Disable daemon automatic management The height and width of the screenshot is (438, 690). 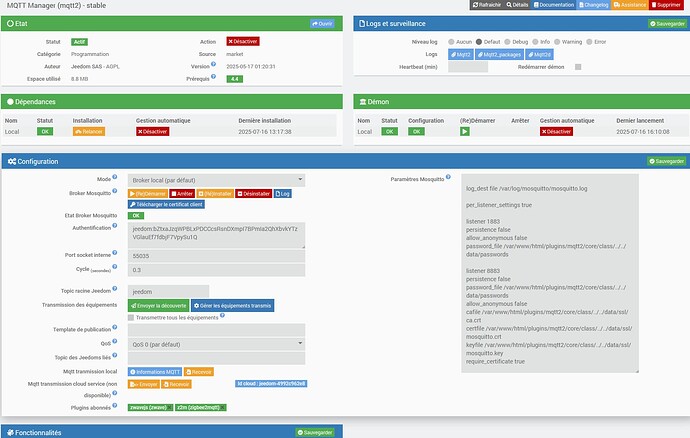(556, 132)
